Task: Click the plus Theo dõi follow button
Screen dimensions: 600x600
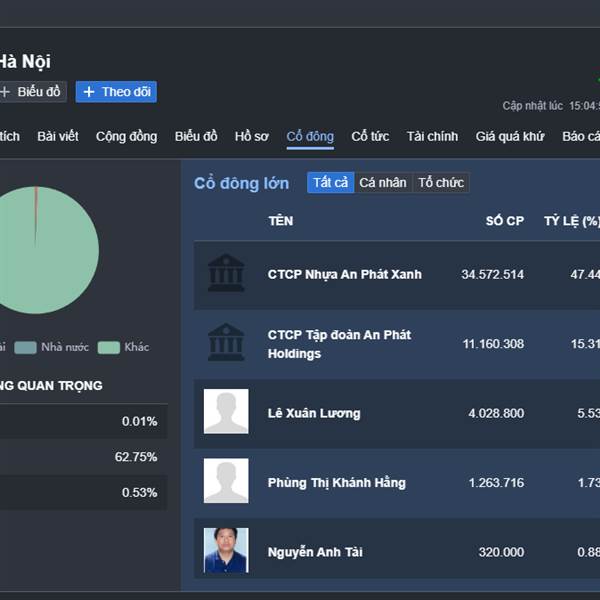Action: (116, 92)
